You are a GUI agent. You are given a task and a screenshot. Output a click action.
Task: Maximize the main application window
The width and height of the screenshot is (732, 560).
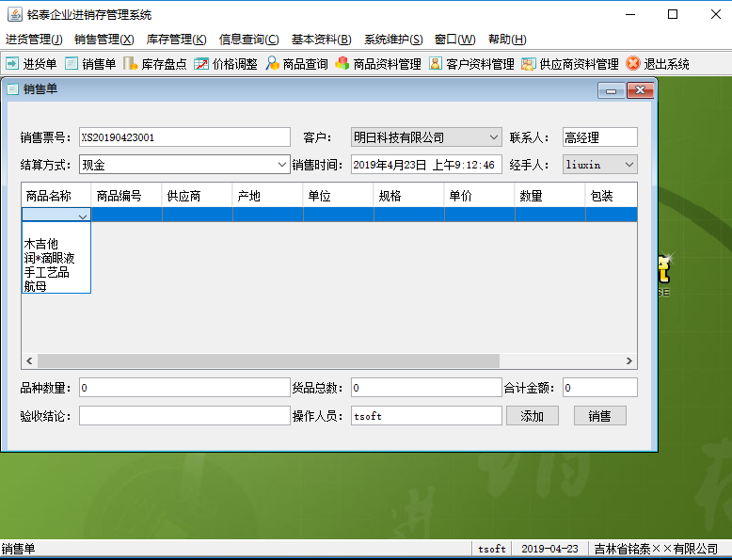coord(673,14)
